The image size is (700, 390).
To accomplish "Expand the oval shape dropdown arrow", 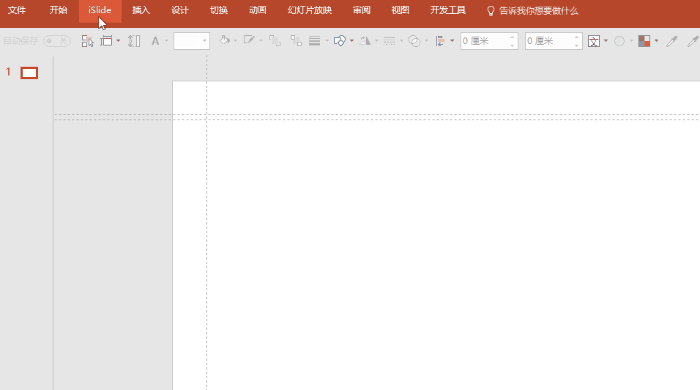I will point(631,41).
